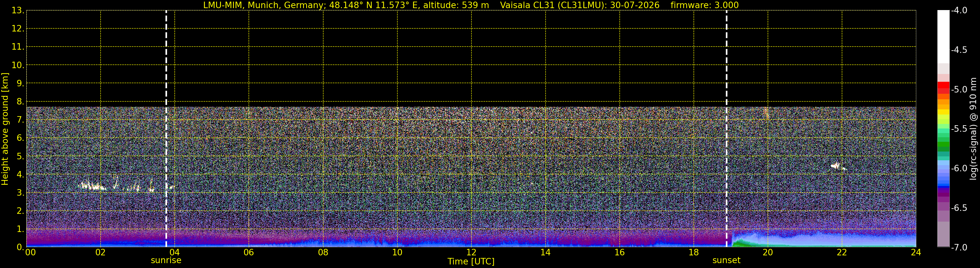This screenshot has width=980, height=268.
Task: Click the 'Time [UTC]' axis title
Action: point(471,262)
